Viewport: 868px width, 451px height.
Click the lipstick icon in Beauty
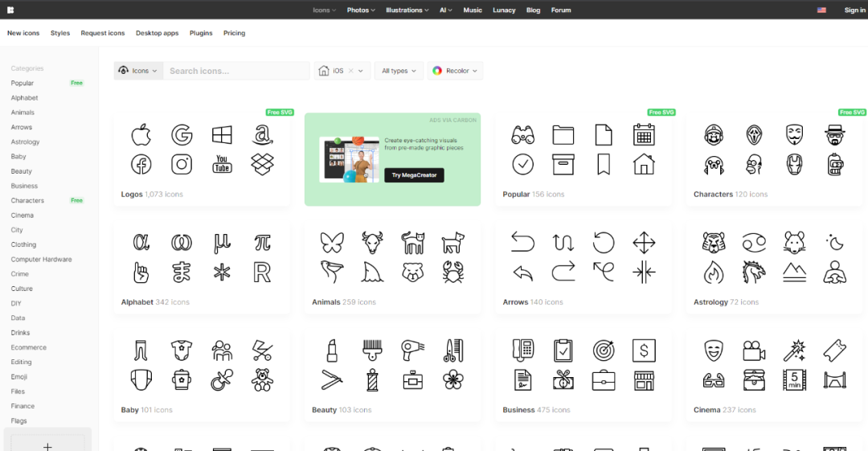coord(332,351)
